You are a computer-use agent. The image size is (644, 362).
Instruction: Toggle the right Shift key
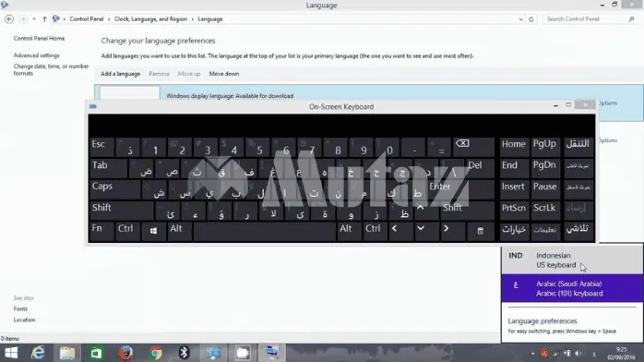coord(467,211)
